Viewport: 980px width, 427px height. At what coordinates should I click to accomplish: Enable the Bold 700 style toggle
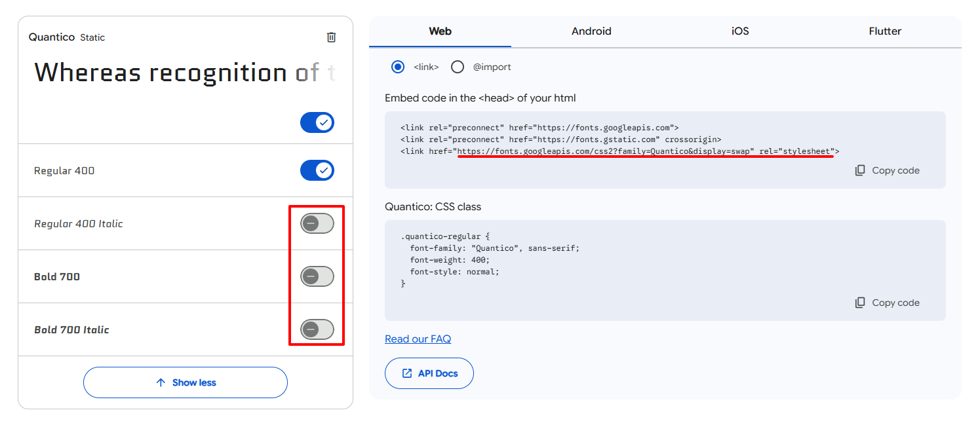click(317, 276)
